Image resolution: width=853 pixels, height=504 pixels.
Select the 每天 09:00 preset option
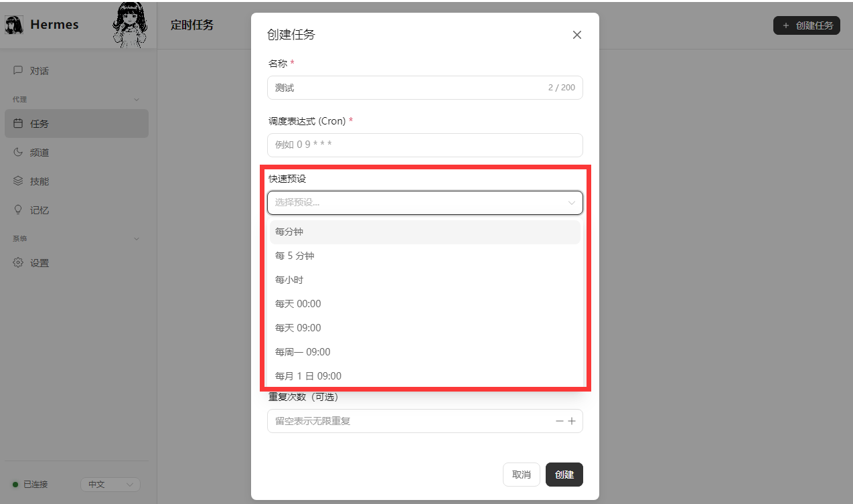[425, 328]
